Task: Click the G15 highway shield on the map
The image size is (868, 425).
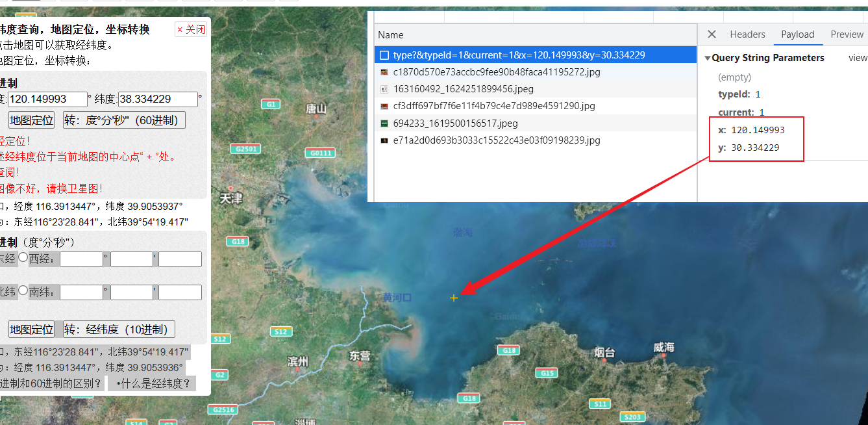Action: 547,373
